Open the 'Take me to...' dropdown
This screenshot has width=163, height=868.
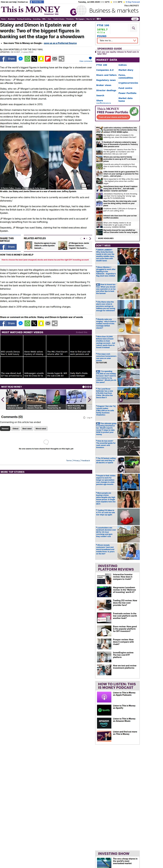(x=117, y=41)
